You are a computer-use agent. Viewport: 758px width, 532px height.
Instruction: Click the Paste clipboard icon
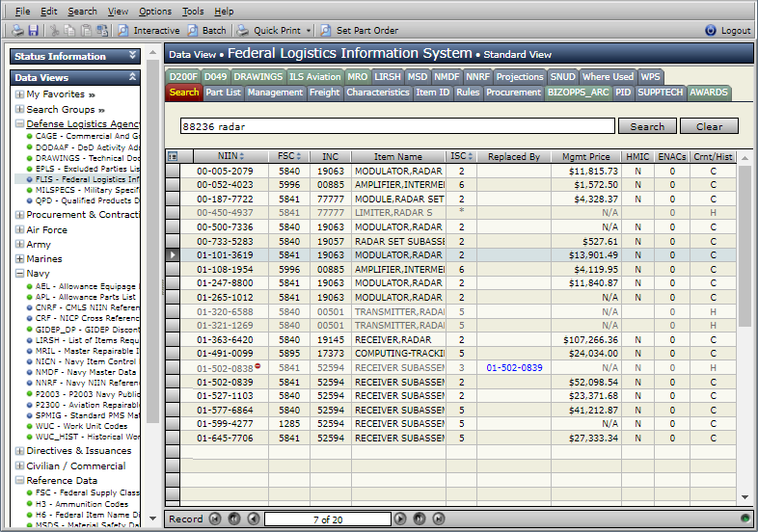(x=86, y=31)
